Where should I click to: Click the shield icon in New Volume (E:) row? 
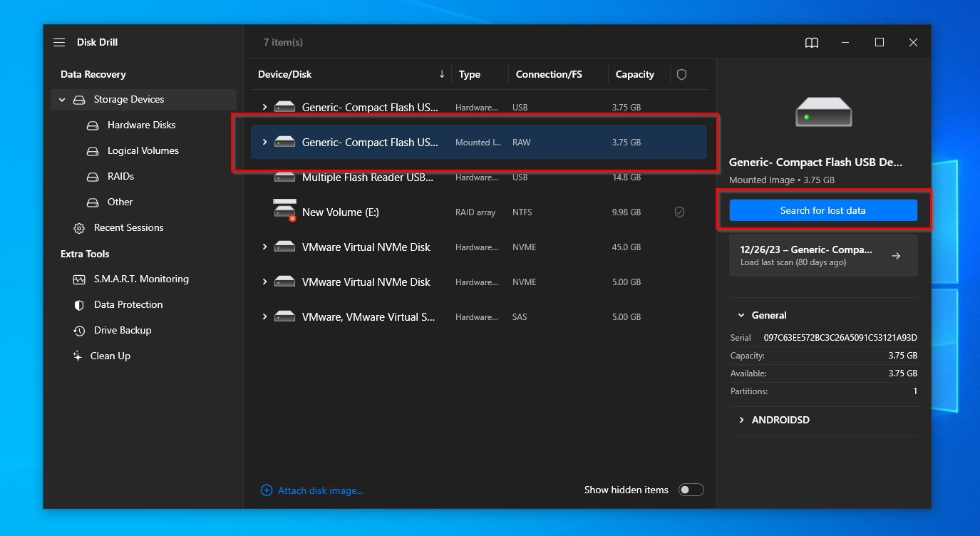(x=679, y=212)
